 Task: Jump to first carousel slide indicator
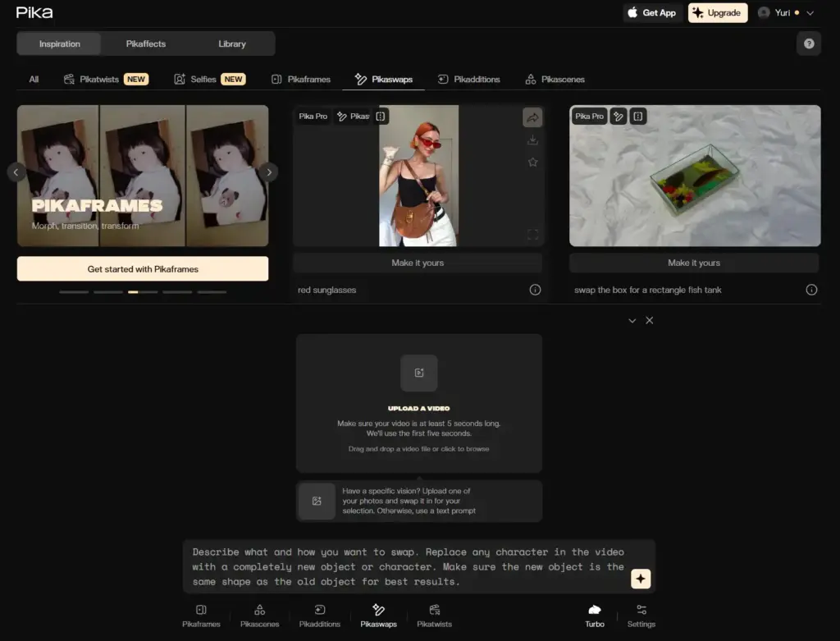tap(74, 292)
